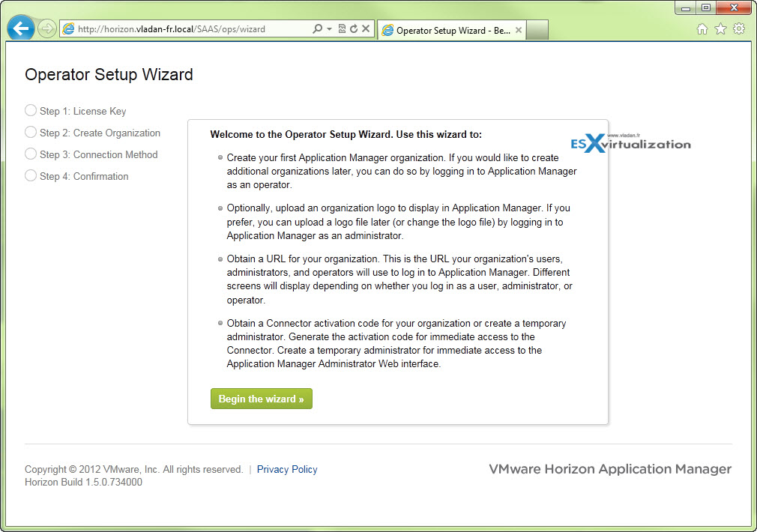Click the Copyright 2012 VMware text

(133, 469)
